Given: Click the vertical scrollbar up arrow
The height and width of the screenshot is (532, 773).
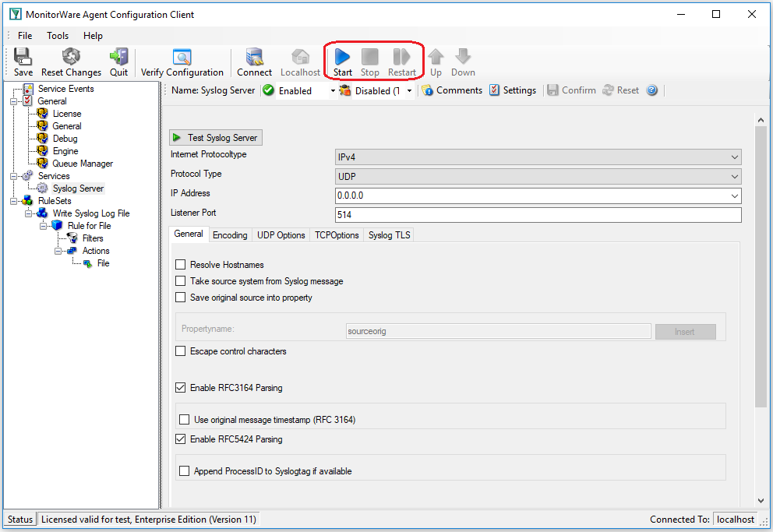Looking at the screenshot, I should (x=761, y=120).
